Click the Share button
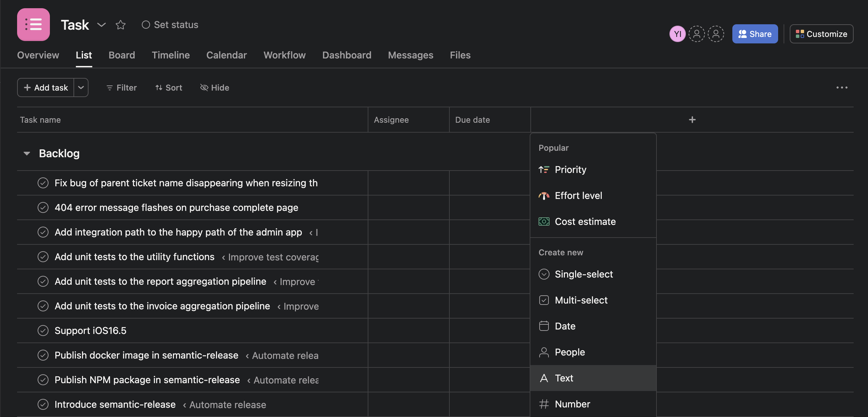The width and height of the screenshot is (868, 417). coord(755,33)
